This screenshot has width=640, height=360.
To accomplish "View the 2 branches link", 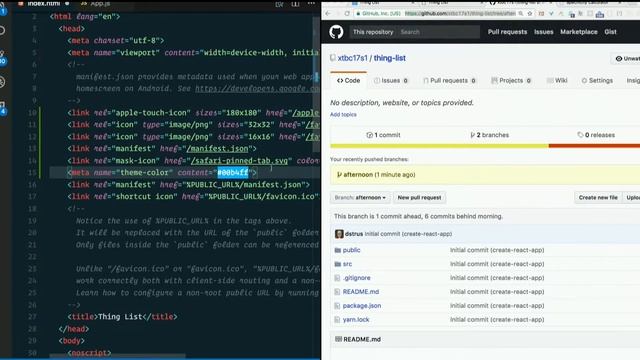I will [489, 135].
